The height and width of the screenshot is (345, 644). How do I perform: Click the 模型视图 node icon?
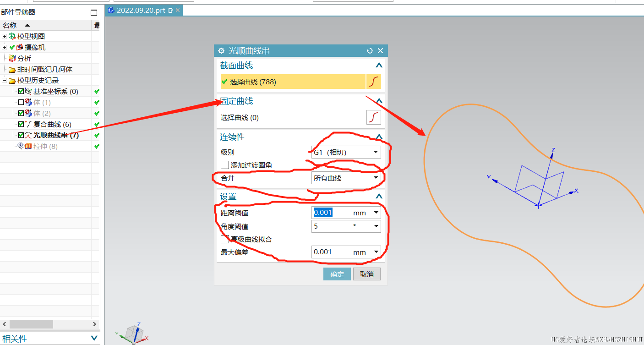click(x=12, y=36)
